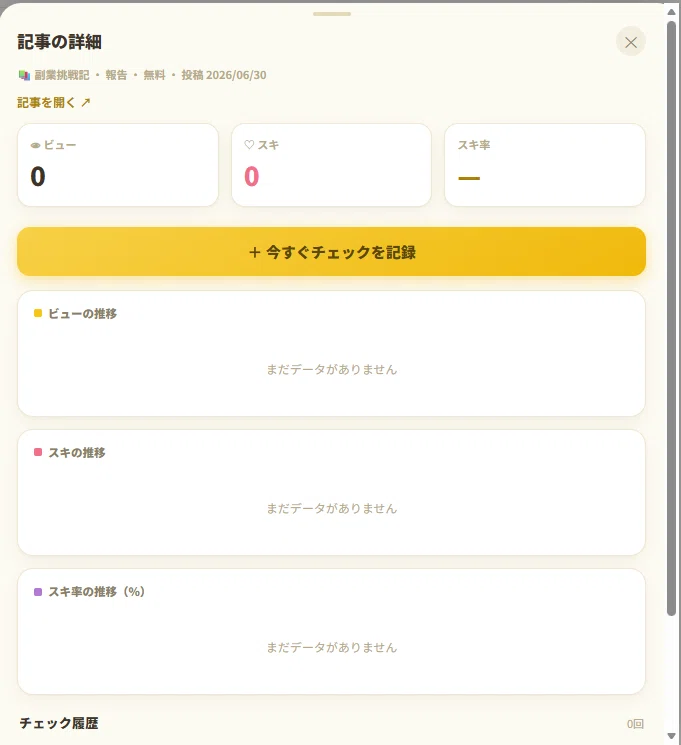Click the vertical scrollbar thumb

coord(671,318)
